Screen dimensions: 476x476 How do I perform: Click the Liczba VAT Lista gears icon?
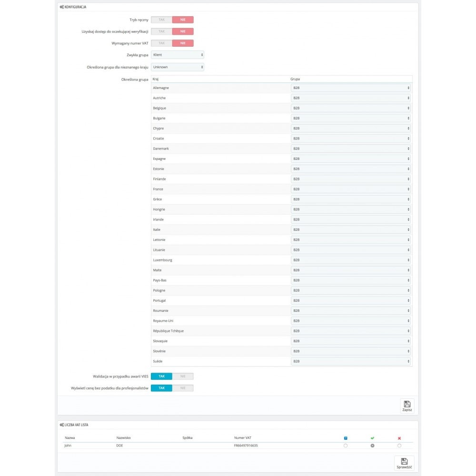point(62,425)
